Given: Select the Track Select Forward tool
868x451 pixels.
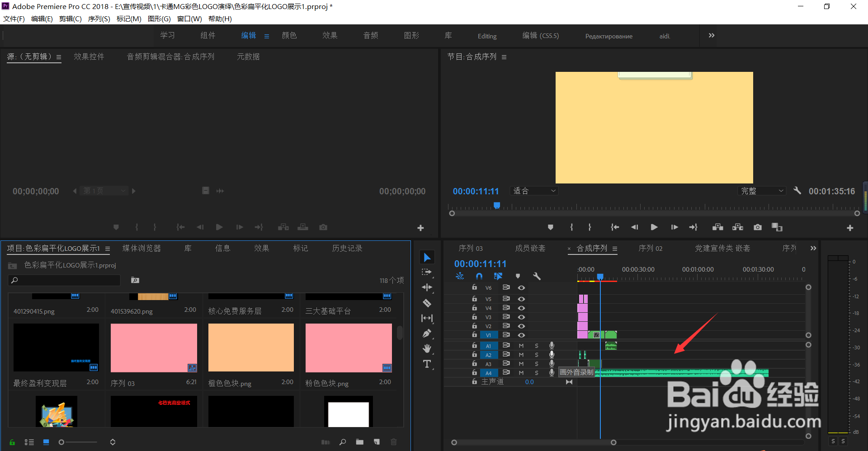Looking at the screenshot, I should click(427, 272).
